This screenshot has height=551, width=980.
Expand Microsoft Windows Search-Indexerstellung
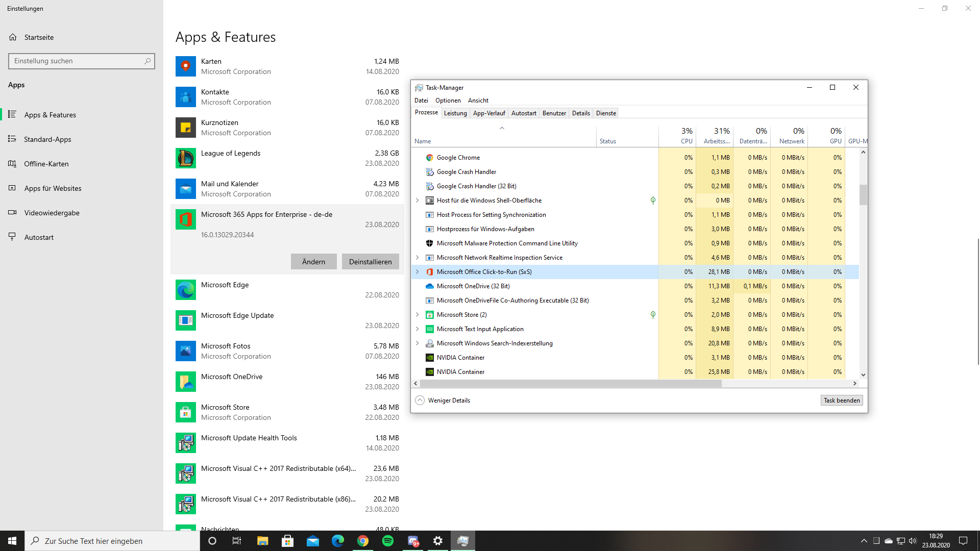(418, 343)
